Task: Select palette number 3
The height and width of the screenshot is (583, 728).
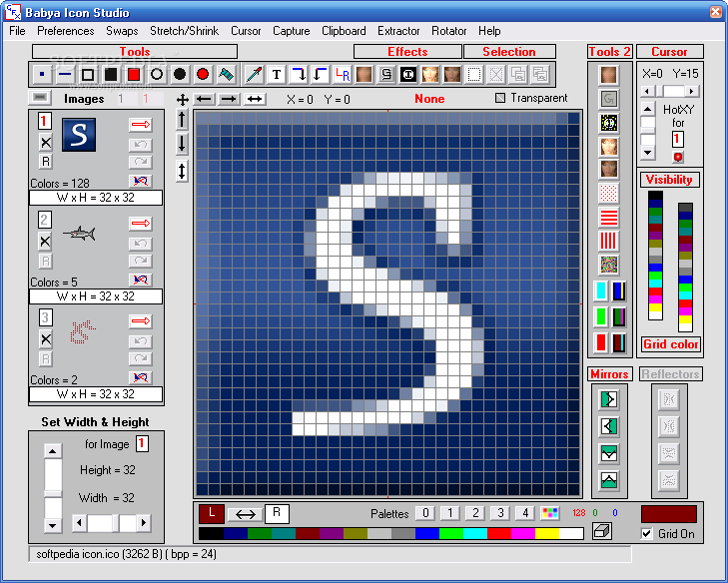Action: coord(500,513)
